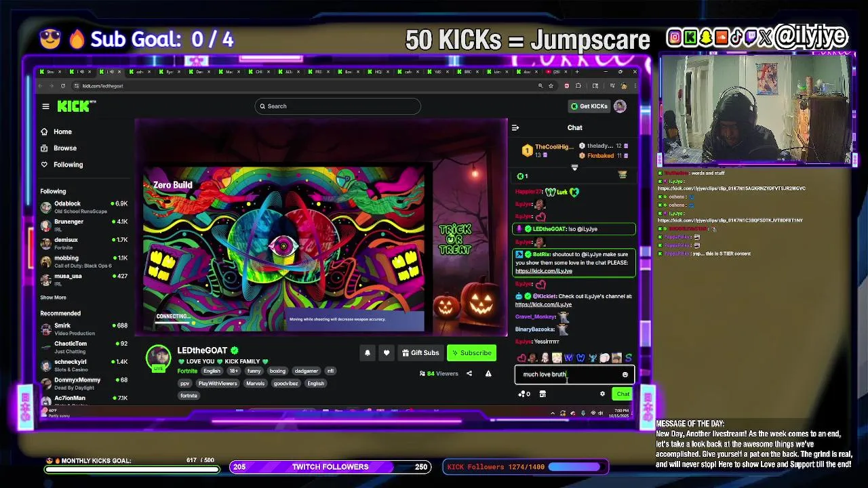Click LEDtheGOAT streamer avatar
Viewport: 868px width, 488px height.
(x=159, y=358)
